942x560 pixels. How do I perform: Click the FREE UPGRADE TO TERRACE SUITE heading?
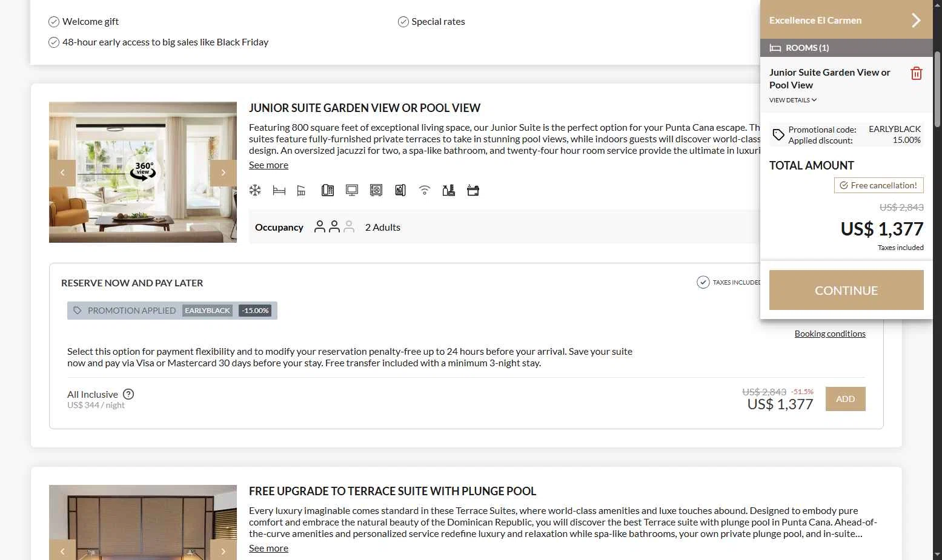pos(393,491)
